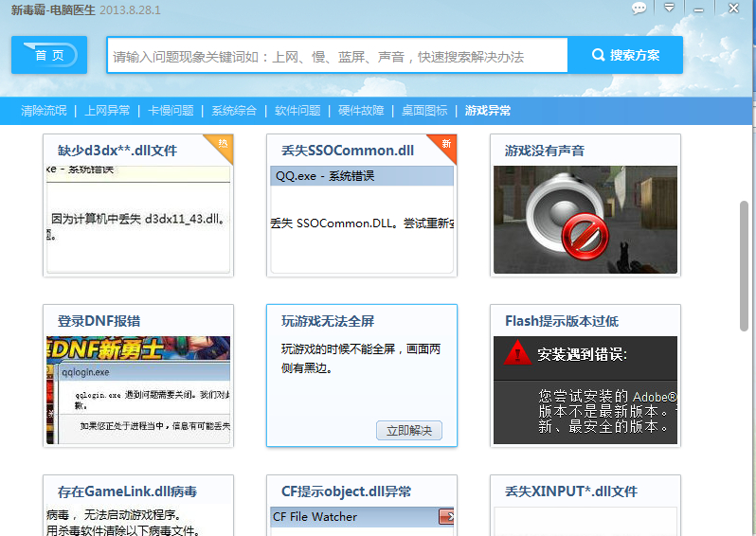The image size is (756, 536).
Task: Open the 登录DNF报错 card title
Action: [99, 321]
